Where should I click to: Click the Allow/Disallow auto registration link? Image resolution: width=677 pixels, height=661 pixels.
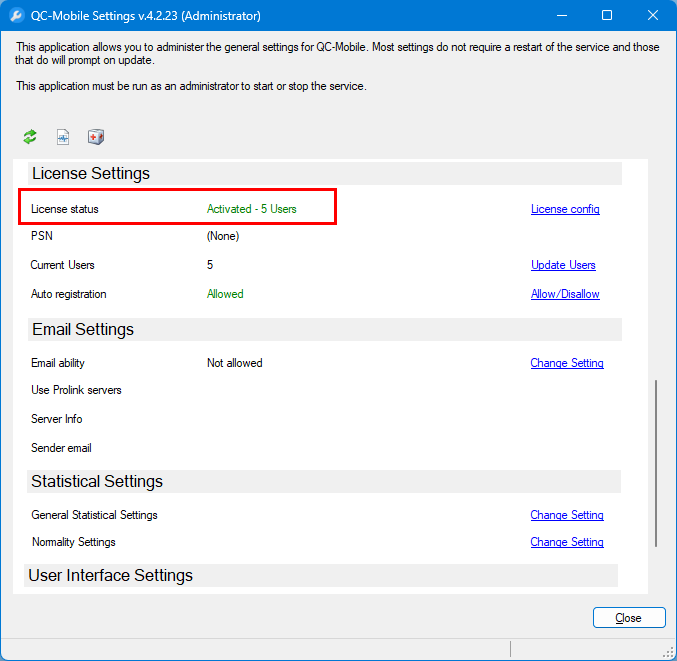click(565, 294)
